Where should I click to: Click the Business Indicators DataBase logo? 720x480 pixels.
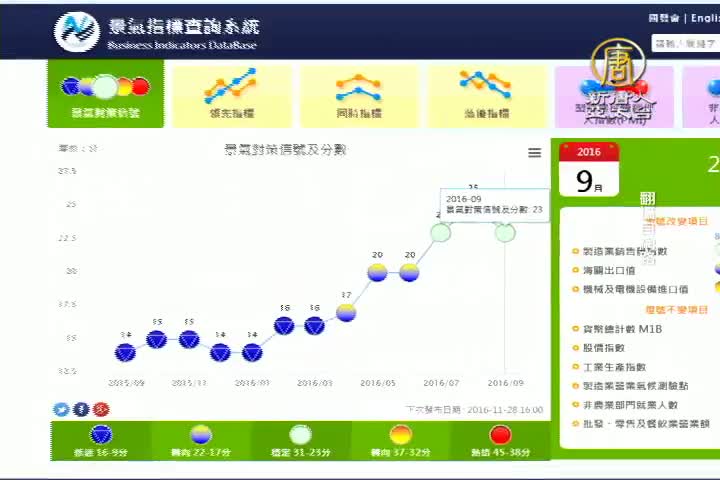coord(160,31)
